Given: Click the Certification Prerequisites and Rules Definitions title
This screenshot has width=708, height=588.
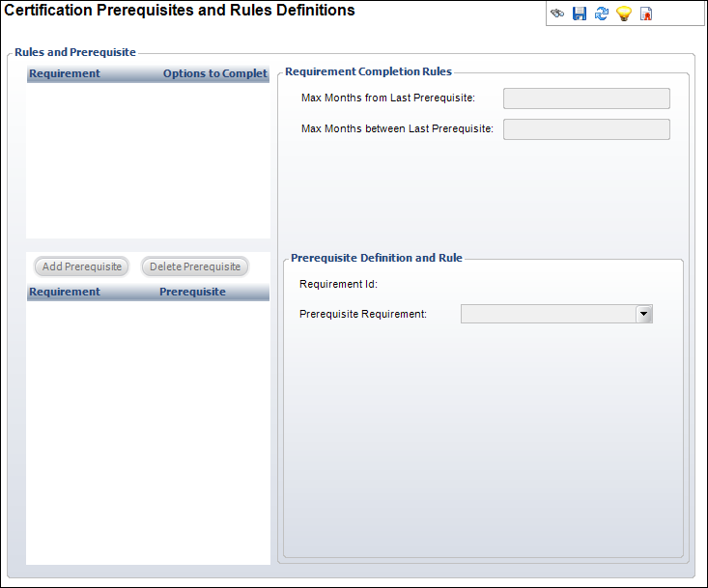Looking at the screenshot, I should (181, 11).
